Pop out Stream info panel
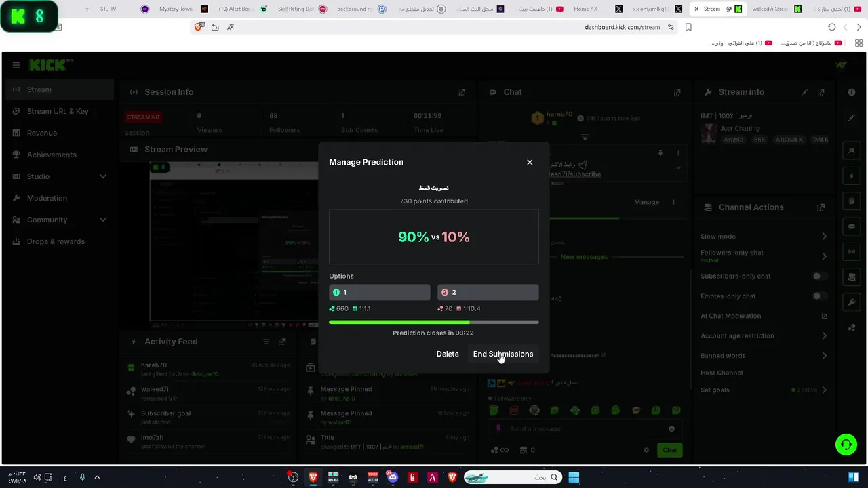Viewport: 868px width, 488px height. click(x=821, y=92)
